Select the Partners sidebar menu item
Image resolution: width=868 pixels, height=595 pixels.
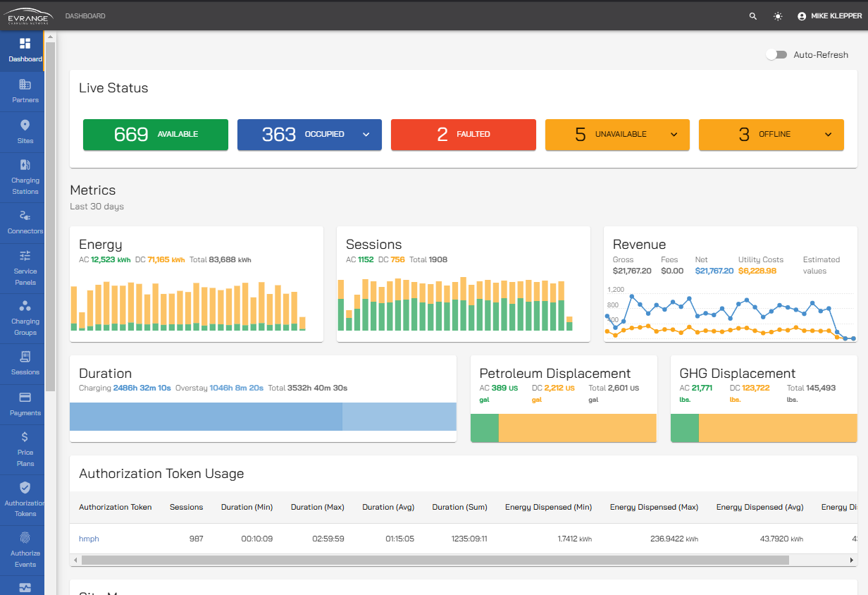pyautogui.click(x=25, y=92)
